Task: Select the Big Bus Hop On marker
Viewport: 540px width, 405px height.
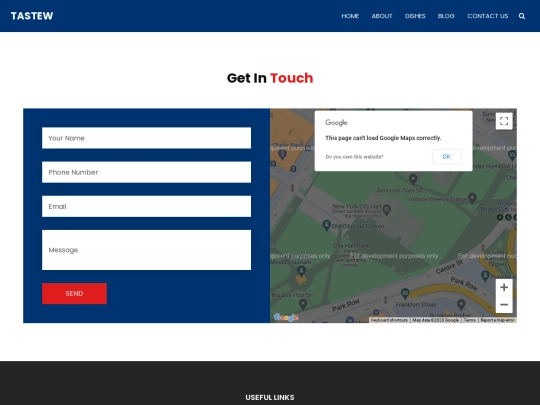Action: tap(303, 304)
